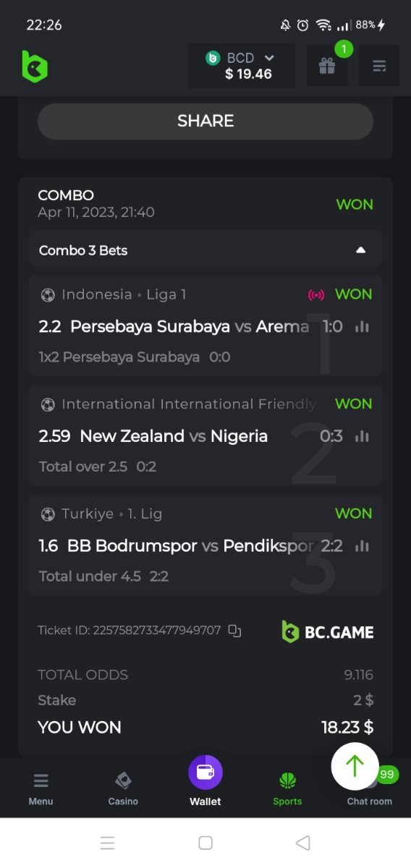The image size is (411, 868).
Task: Open stats icon for BB Bodrumspor match
Action: coord(362,546)
